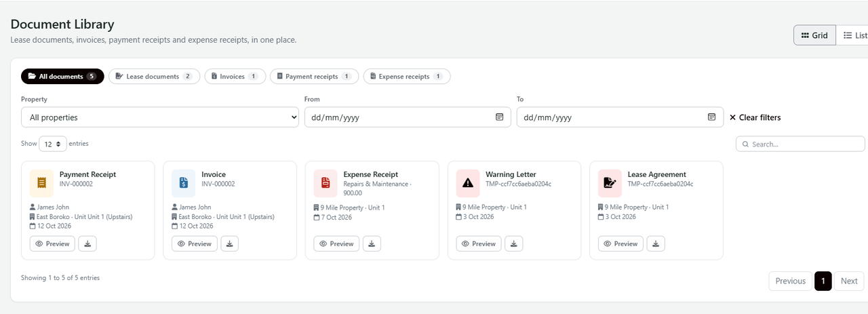Click the Expense Receipt card's red document icon
The image size is (868, 314).
coord(326,183)
